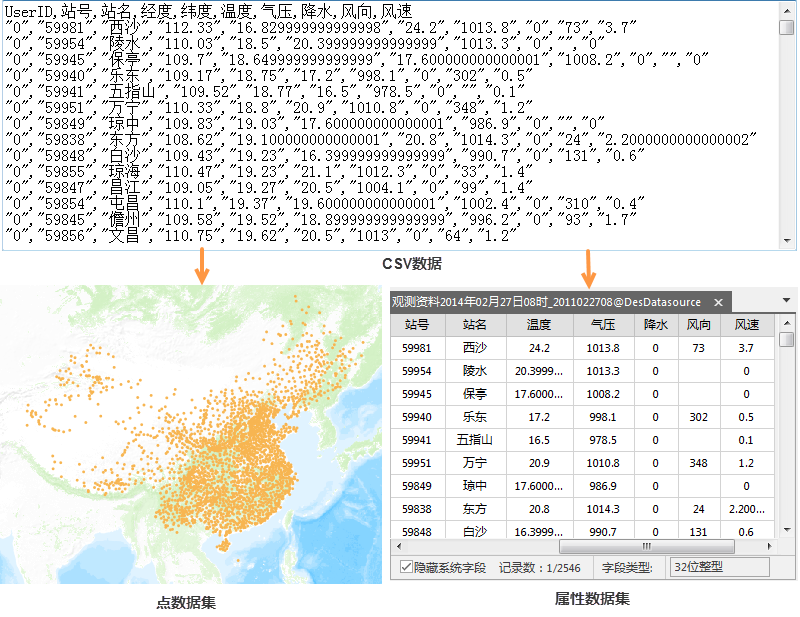Click the 站号 column header
The image size is (800, 617).
pyautogui.click(x=417, y=325)
